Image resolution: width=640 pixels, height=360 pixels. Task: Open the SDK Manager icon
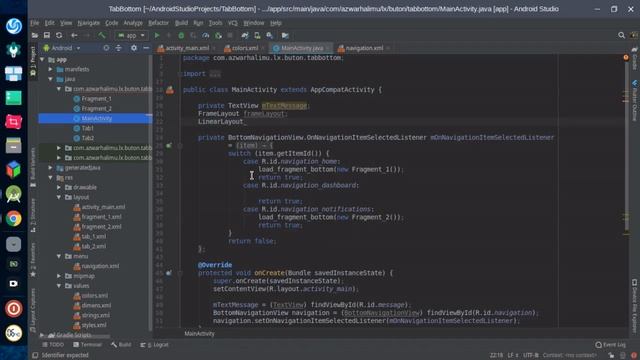(269, 36)
